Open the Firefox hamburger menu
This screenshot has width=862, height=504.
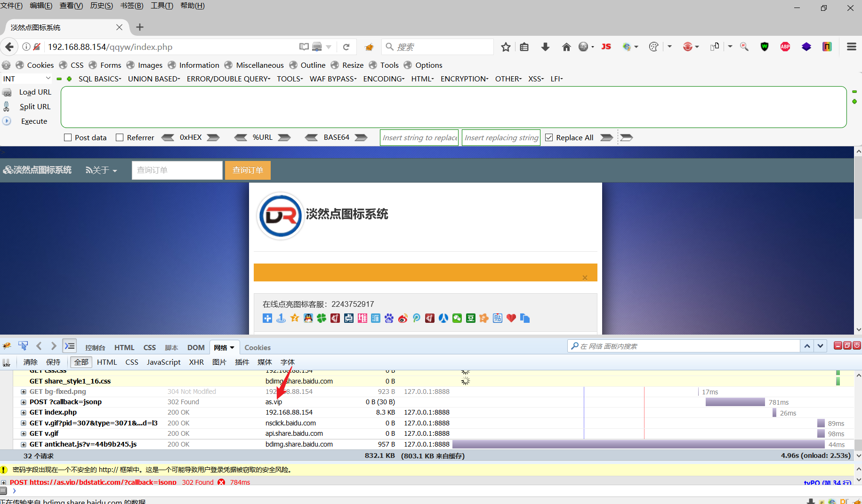(x=851, y=47)
